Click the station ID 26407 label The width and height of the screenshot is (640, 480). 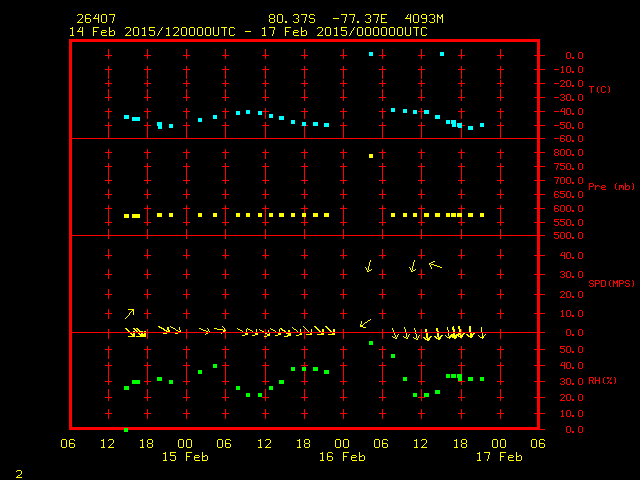click(93, 19)
